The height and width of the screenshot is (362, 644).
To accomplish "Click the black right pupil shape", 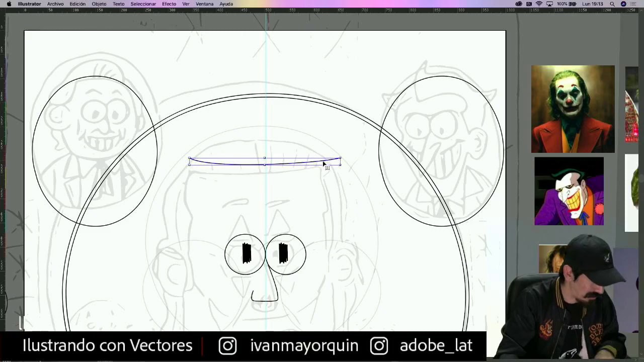I will [283, 253].
